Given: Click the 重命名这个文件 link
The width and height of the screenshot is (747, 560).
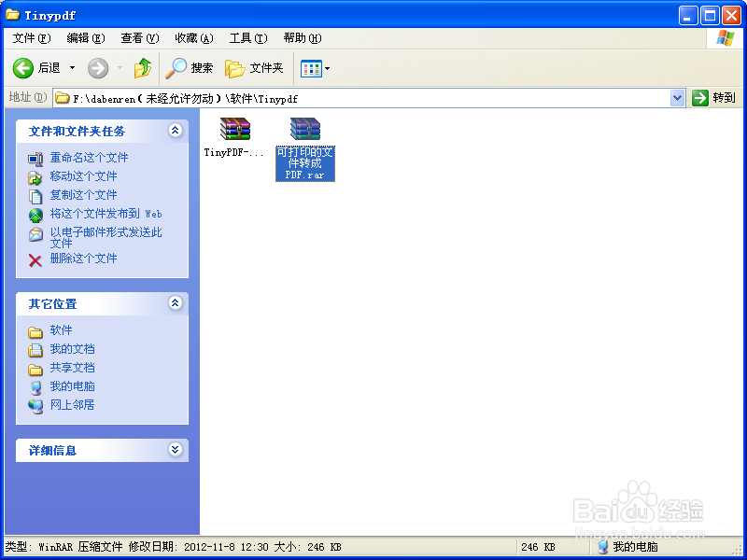Looking at the screenshot, I should coord(89,158).
